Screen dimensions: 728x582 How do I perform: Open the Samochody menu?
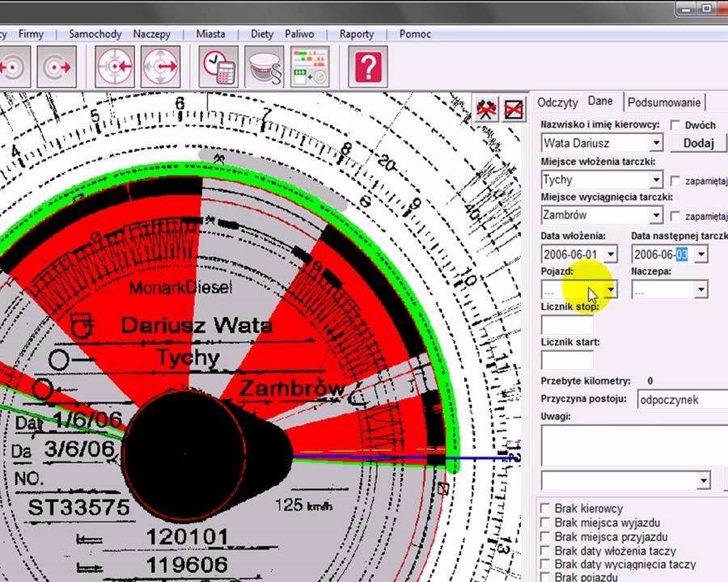(95, 34)
